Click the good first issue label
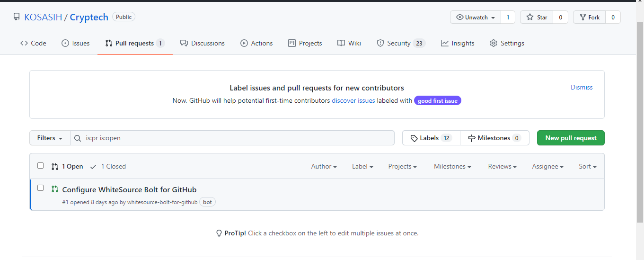The image size is (644, 260). pos(438,100)
